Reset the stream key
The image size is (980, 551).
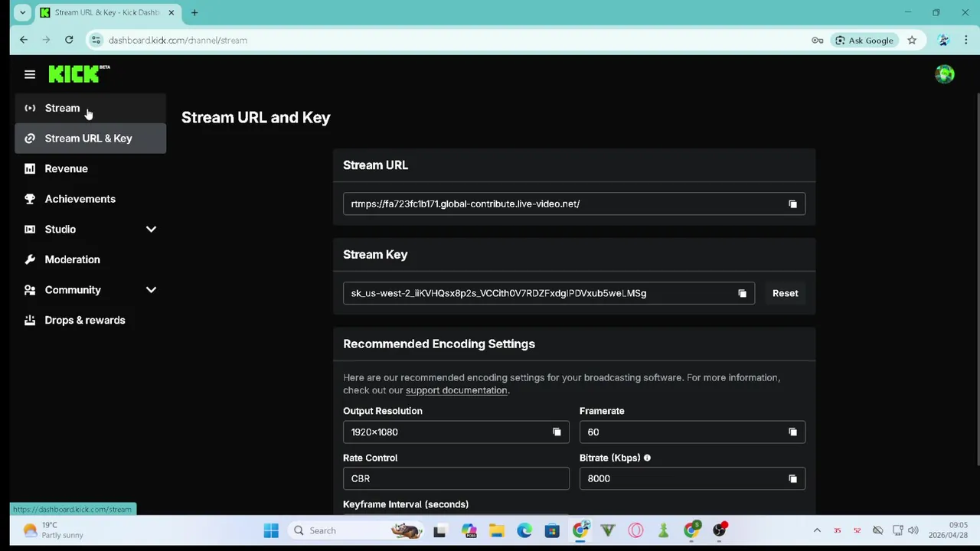click(x=785, y=293)
